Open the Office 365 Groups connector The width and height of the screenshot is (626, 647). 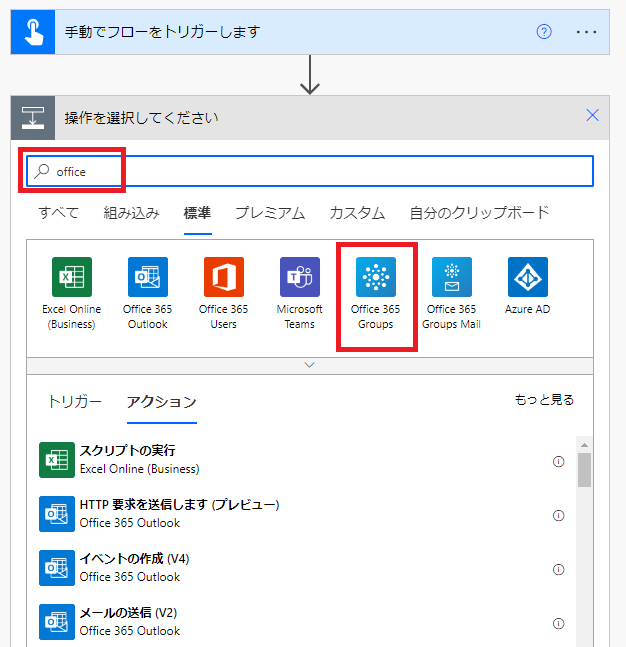point(376,277)
